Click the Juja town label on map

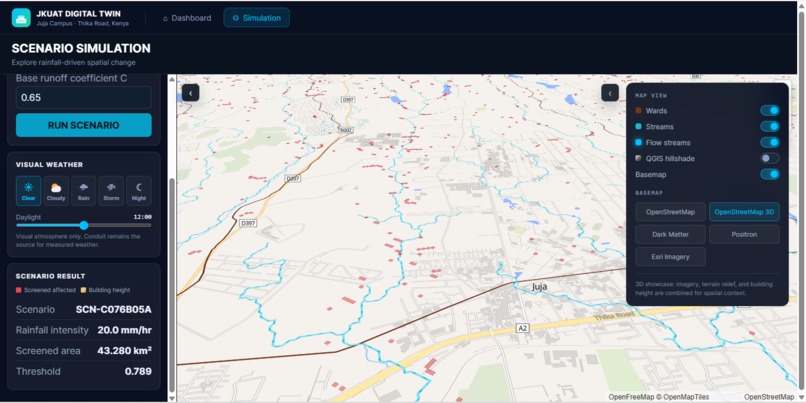coord(539,287)
